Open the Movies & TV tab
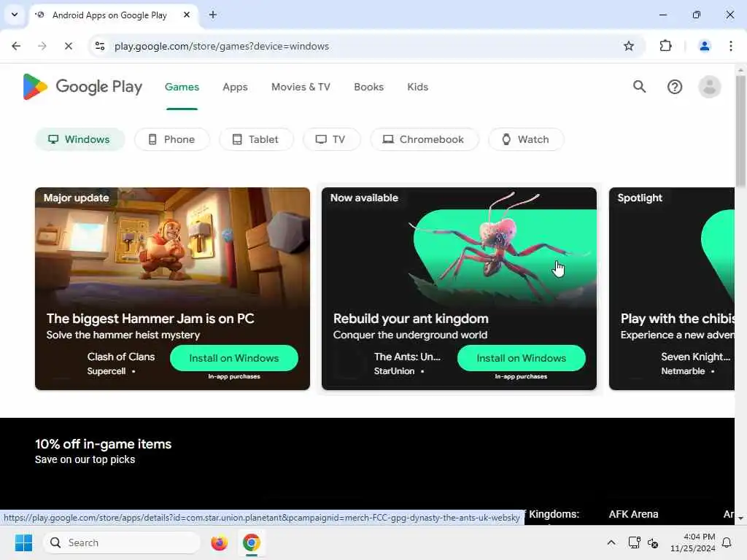747x560 pixels. (301, 87)
